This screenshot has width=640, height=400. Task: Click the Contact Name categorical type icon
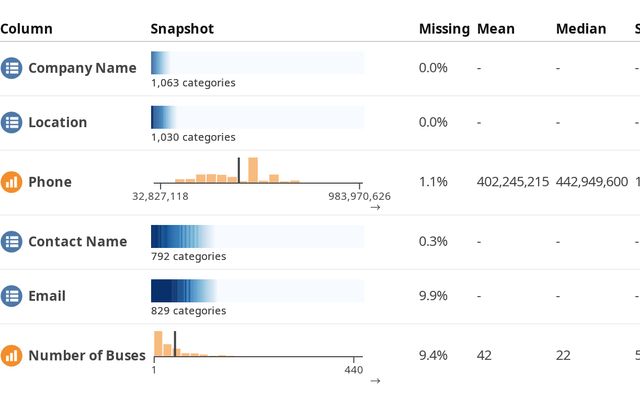(11, 241)
